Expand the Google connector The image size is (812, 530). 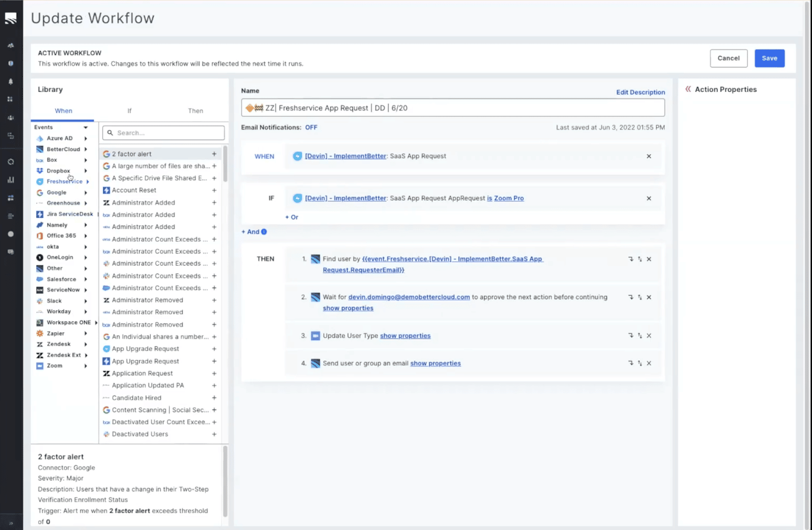[86, 192]
